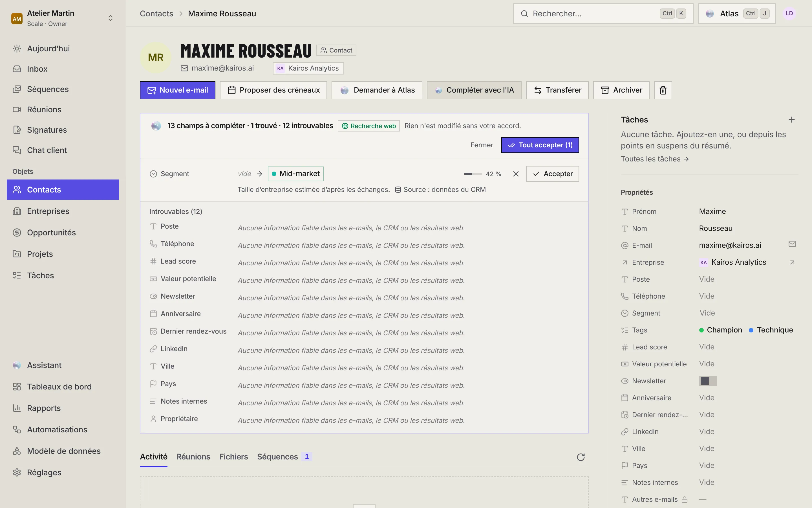Focus the Rechercher search field
Image resolution: width=812 pixels, height=508 pixels.
pyautogui.click(x=603, y=14)
